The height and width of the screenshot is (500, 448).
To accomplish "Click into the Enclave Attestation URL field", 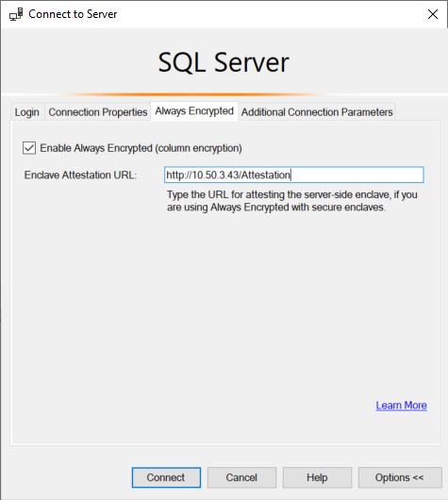I will 293,175.
